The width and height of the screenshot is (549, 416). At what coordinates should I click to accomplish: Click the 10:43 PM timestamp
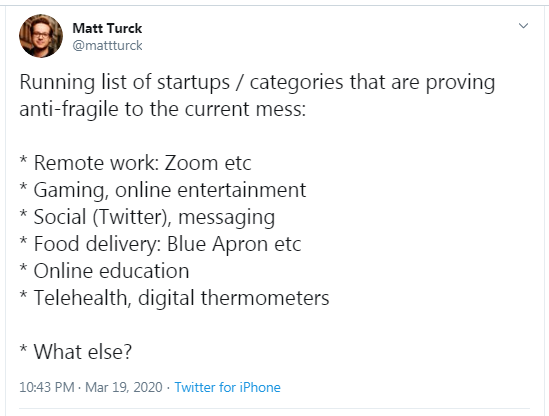pyautogui.click(x=47, y=387)
